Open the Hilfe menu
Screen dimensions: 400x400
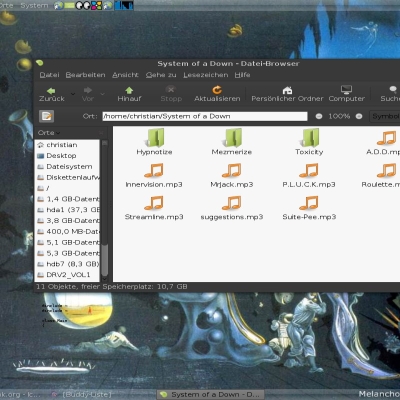coord(242,75)
